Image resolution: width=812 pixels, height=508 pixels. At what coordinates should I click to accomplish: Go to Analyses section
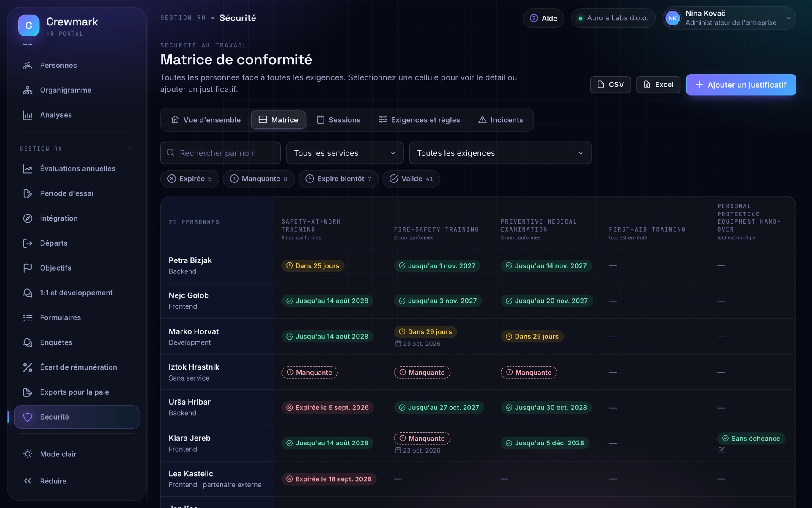[x=77, y=115]
